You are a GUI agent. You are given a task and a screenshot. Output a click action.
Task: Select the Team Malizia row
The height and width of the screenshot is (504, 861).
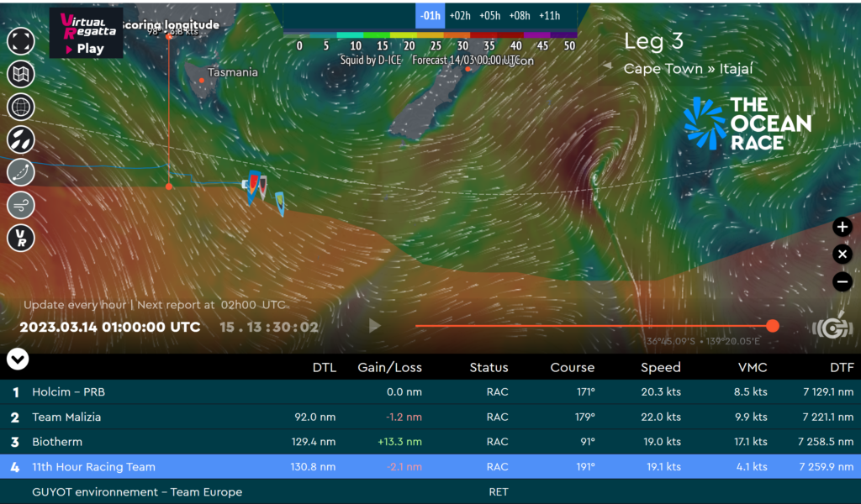point(430,417)
